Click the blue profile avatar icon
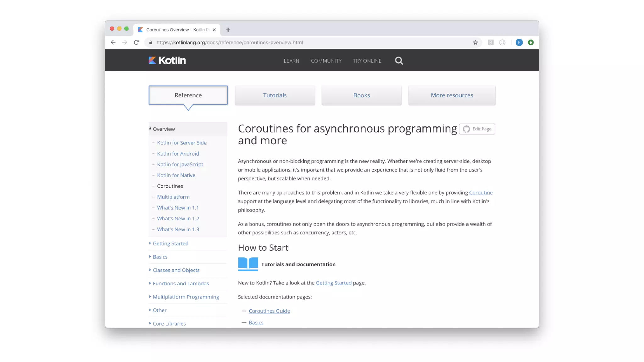This screenshot has height=362, width=644. [x=519, y=42]
